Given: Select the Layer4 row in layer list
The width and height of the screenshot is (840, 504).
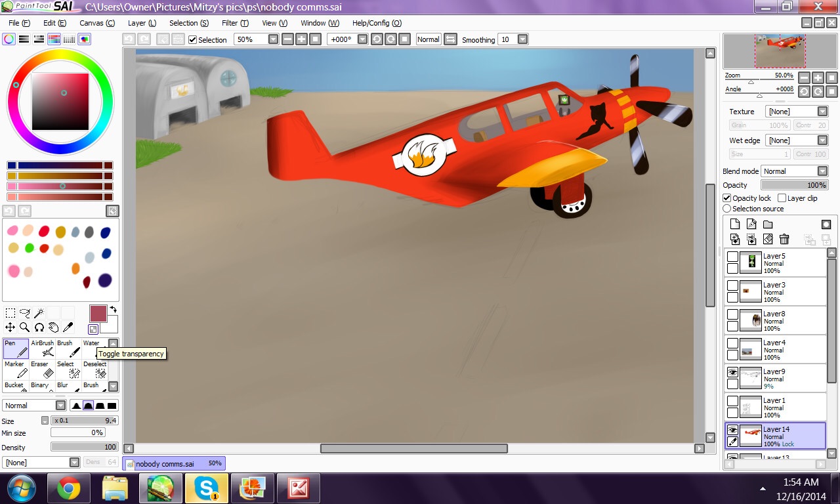Looking at the screenshot, I should click(775, 350).
